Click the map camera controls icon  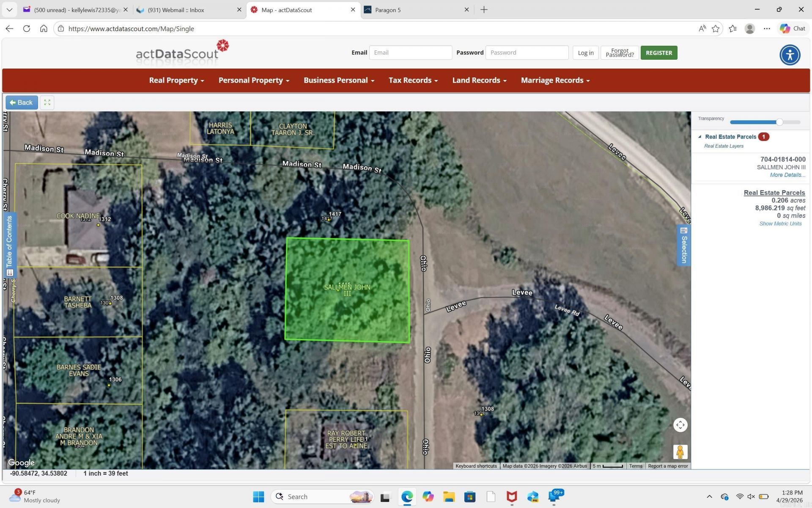click(680, 425)
